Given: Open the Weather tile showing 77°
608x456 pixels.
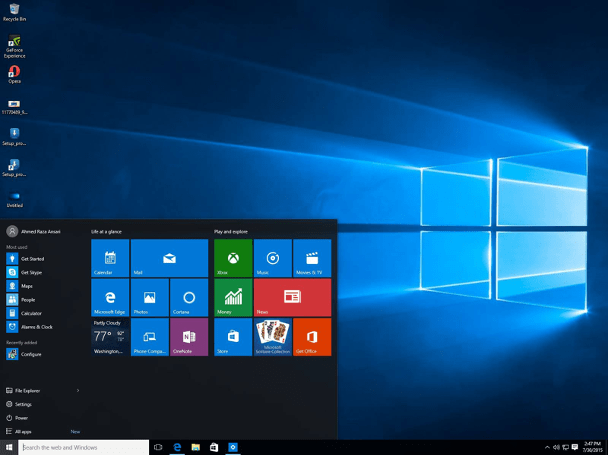Looking at the screenshot, I should [110, 337].
